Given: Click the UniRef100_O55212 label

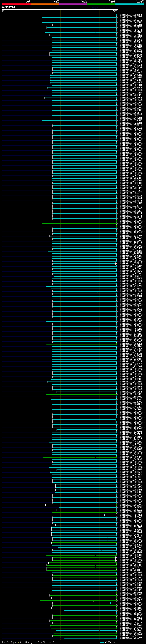Looking at the screenshot, I should [131, 263].
